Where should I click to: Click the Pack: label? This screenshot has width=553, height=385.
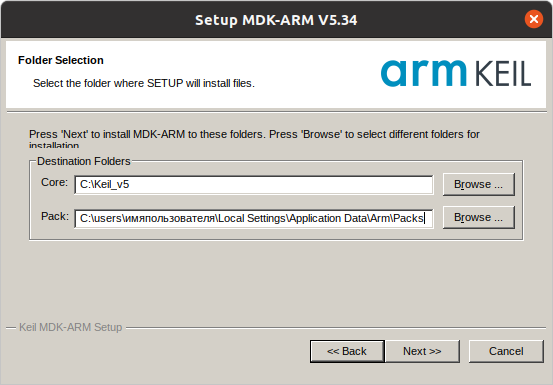click(55, 216)
